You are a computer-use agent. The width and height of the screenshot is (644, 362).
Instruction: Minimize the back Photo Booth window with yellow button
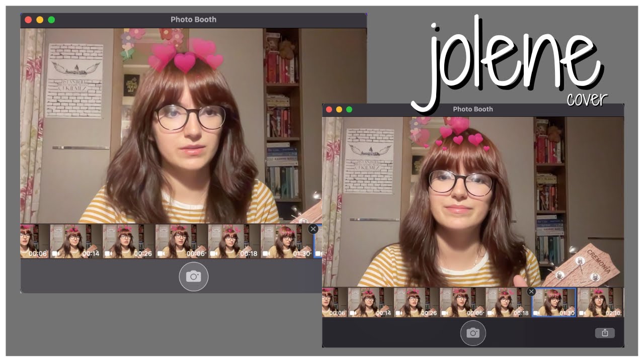click(x=40, y=20)
